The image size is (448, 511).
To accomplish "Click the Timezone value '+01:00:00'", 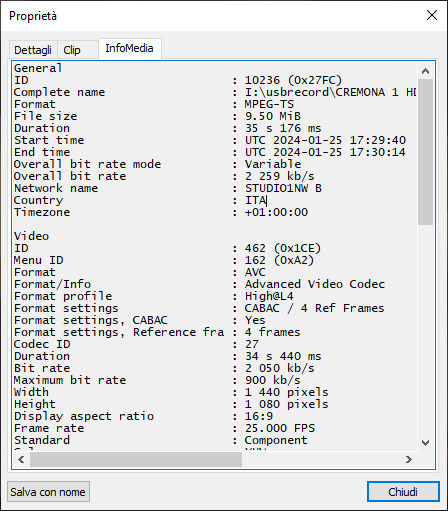I will [276, 212].
